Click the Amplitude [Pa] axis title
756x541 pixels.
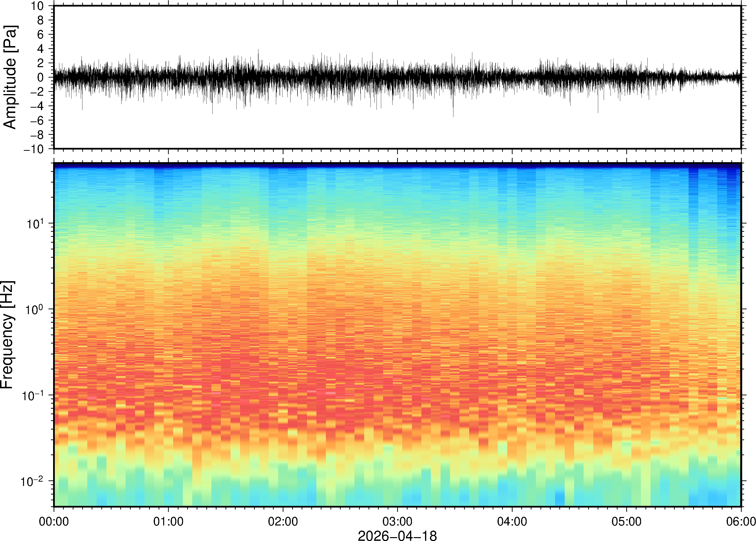tap(10, 77)
